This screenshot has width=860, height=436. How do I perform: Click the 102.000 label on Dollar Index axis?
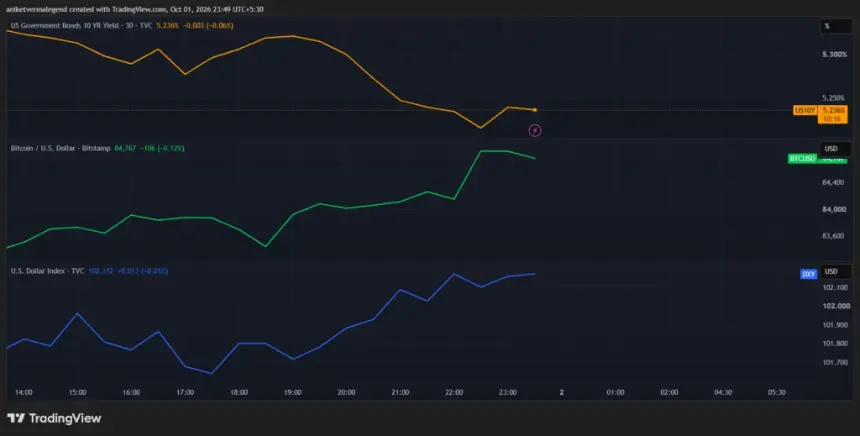click(836, 306)
